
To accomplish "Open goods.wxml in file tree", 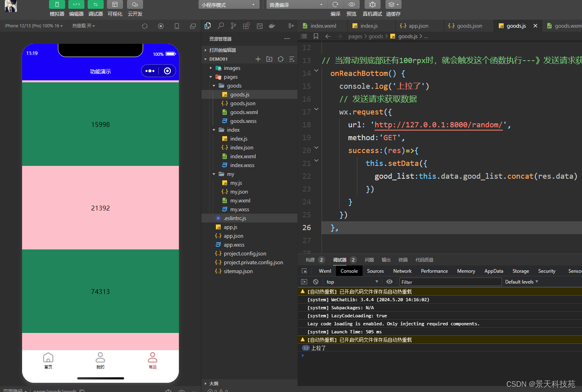I will [x=244, y=112].
